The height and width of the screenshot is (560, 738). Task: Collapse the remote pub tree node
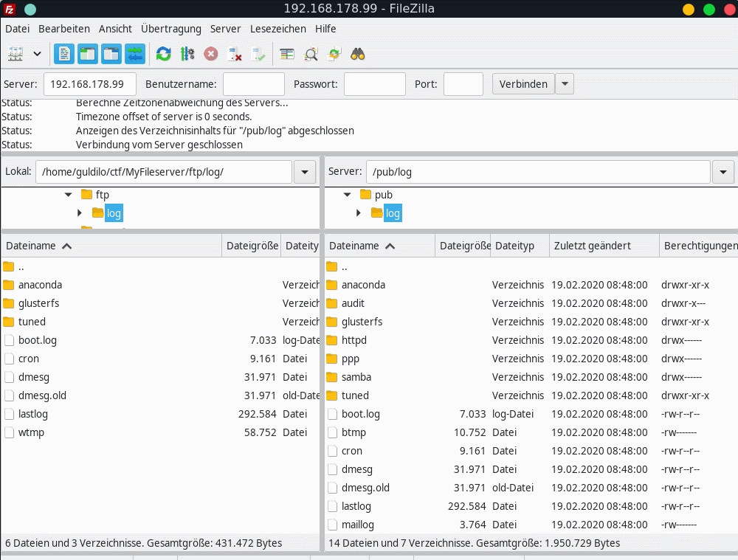tap(348, 194)
